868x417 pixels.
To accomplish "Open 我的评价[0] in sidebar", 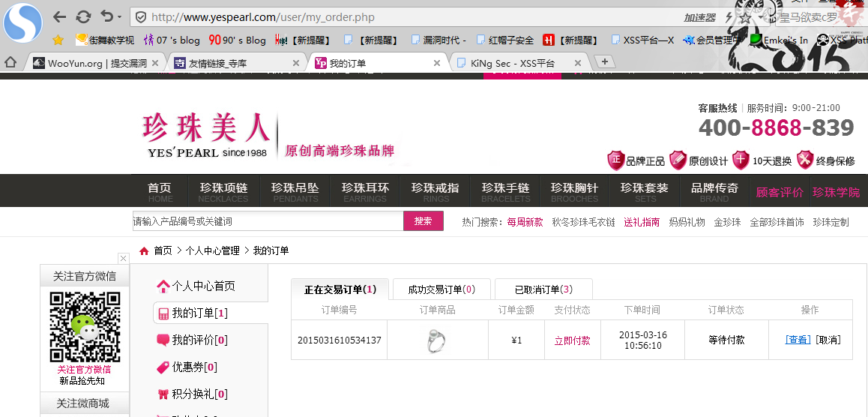I will pos(200,340).
